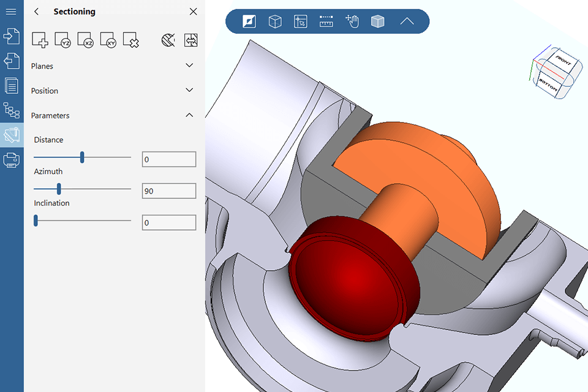Expand the Position section
This screenshot has height=392, width=588.
point(189,90)
